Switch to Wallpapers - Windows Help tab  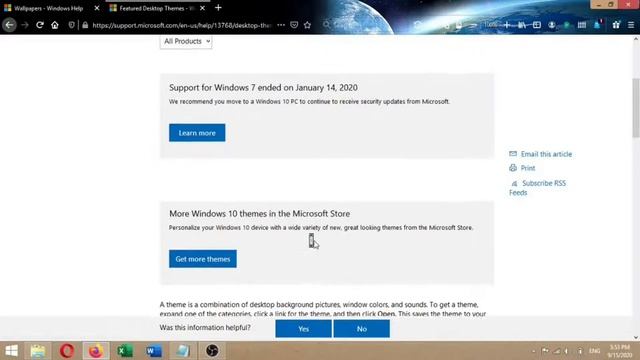click(48, 8)
